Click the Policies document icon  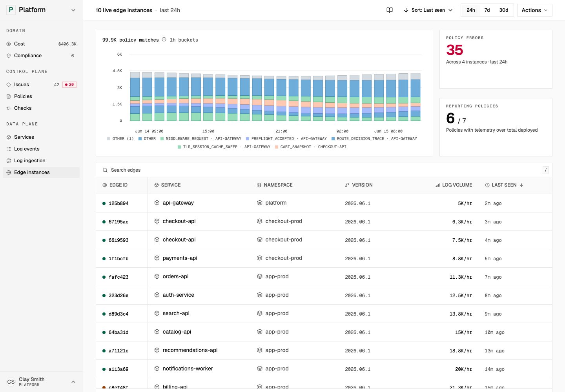coord(9,96)
